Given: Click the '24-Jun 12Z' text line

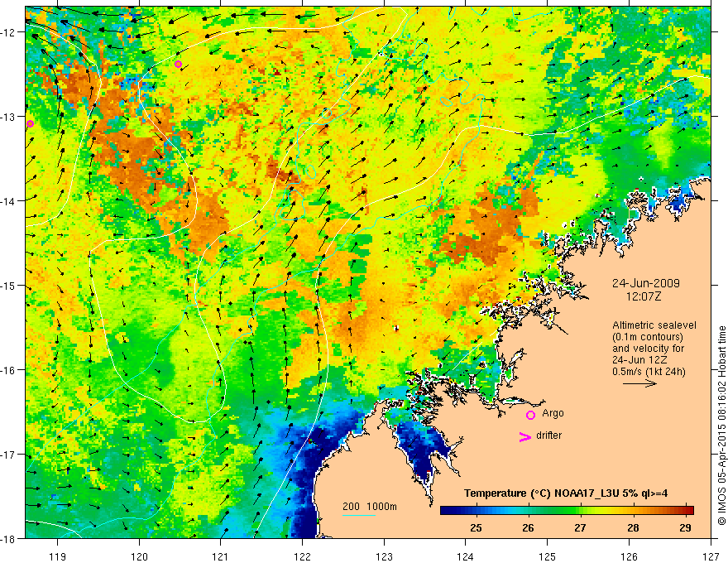Looking at the screenshot, I should click(639, 360).
